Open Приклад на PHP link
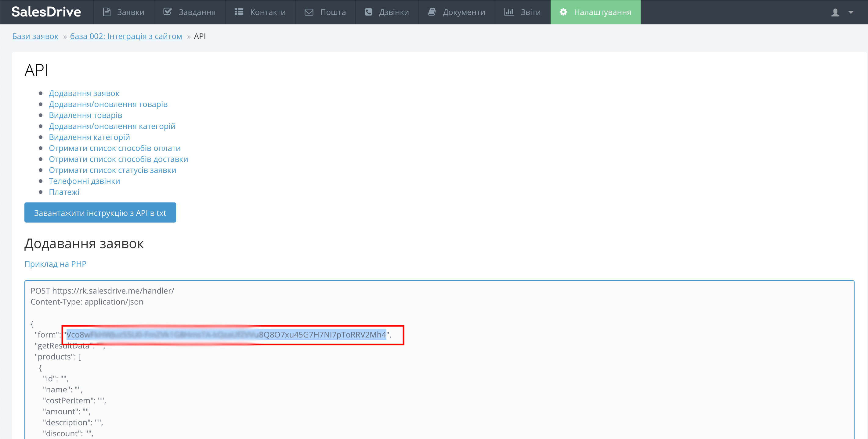 [x=55, y=264]
